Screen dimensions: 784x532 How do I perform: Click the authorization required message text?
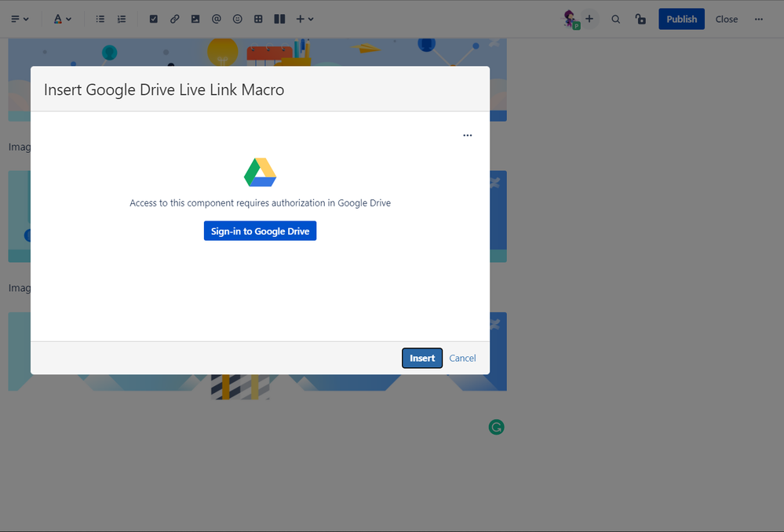click(260, 203)
